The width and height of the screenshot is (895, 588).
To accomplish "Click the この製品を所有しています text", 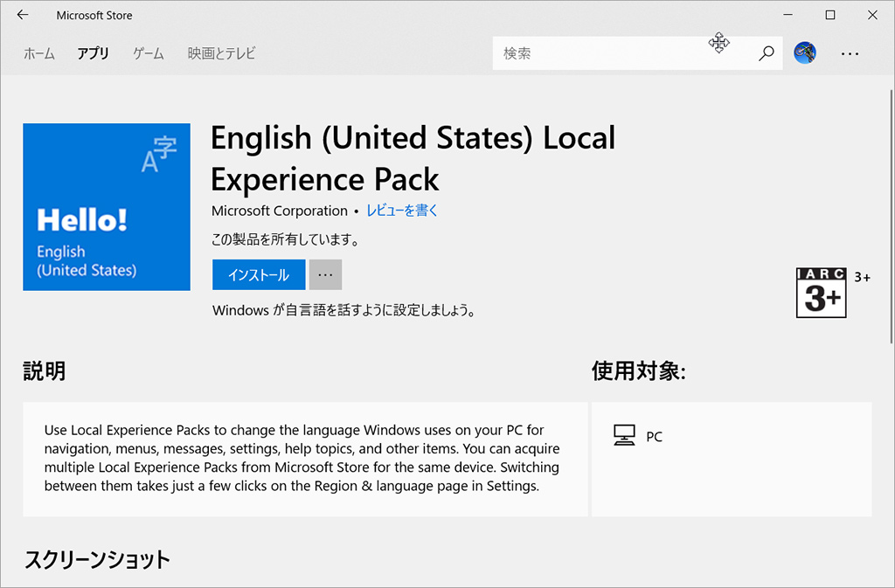I will click(x=286, y=239).
